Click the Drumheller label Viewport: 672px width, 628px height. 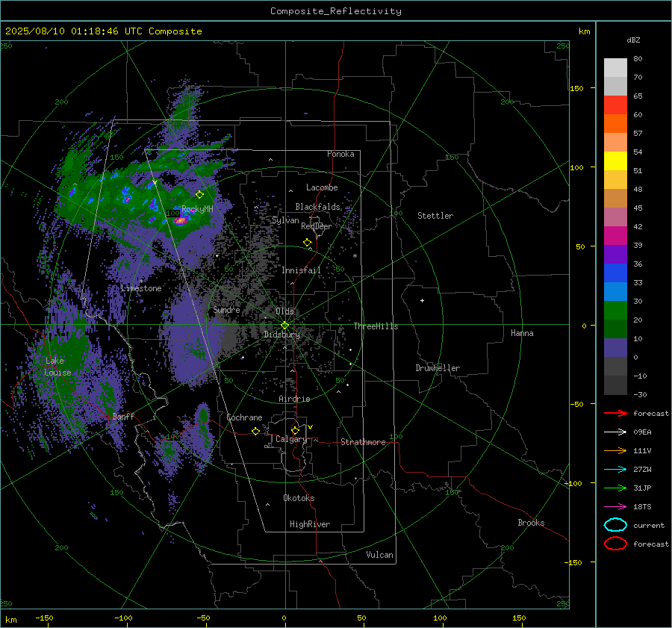point(438,368)
